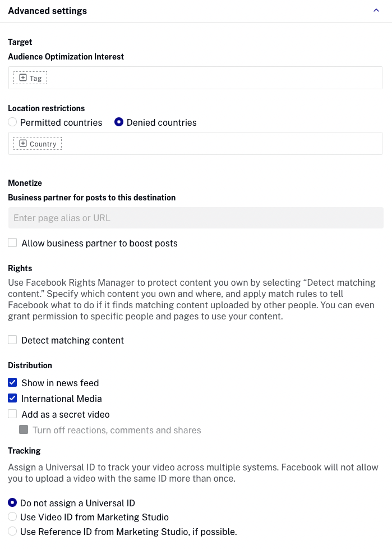Pick Use Reference ID from Marketing Studio

[12, 531]
